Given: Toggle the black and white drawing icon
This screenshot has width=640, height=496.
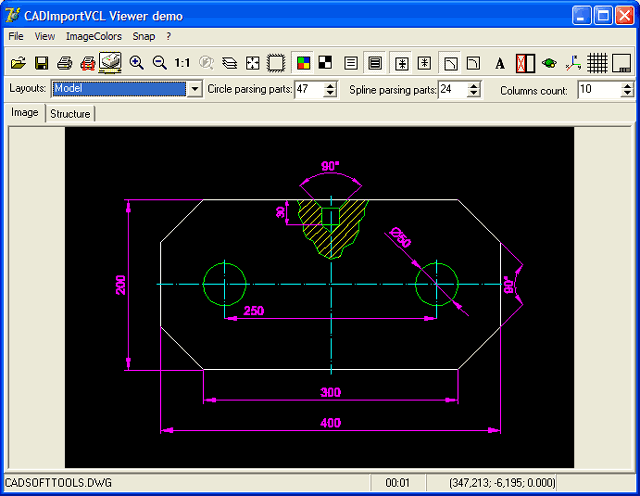Looking at the screenshot, I should click(326, 63).
